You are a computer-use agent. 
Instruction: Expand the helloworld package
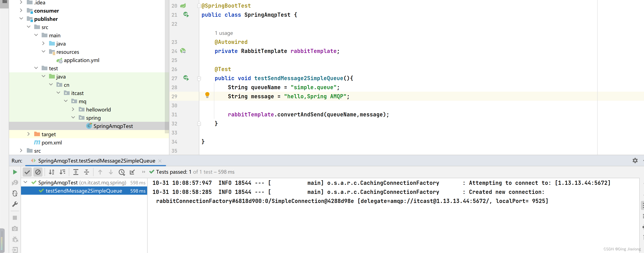point(73,109)
